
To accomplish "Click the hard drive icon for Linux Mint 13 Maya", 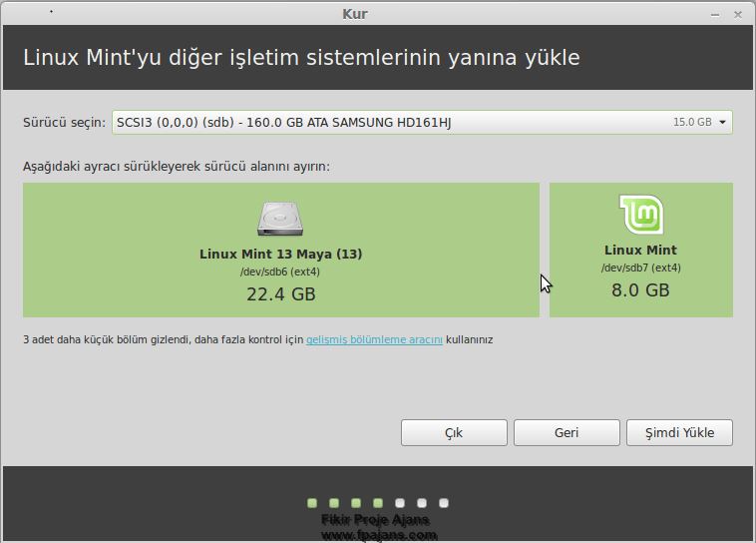I will click(x=280, y=219).
